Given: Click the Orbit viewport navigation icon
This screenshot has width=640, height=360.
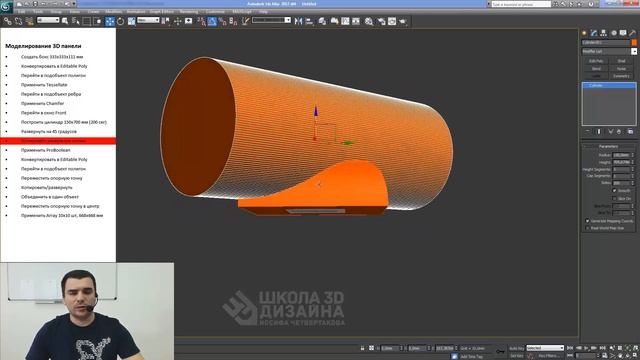Looking at the screenshot, I should [628, 356].
